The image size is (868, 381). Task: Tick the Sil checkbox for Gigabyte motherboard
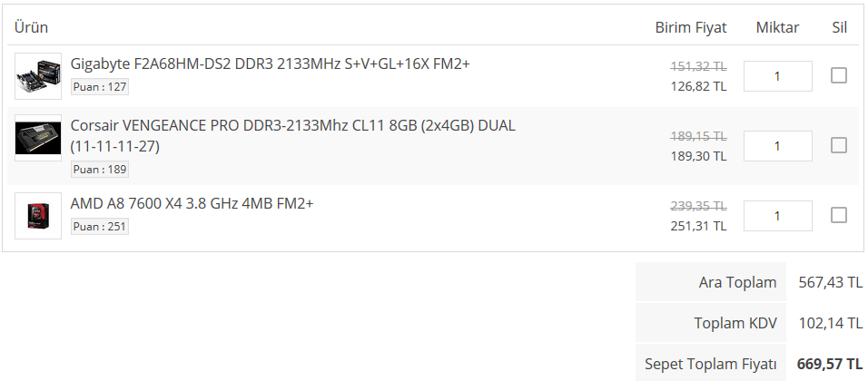[x=839, y=75]
